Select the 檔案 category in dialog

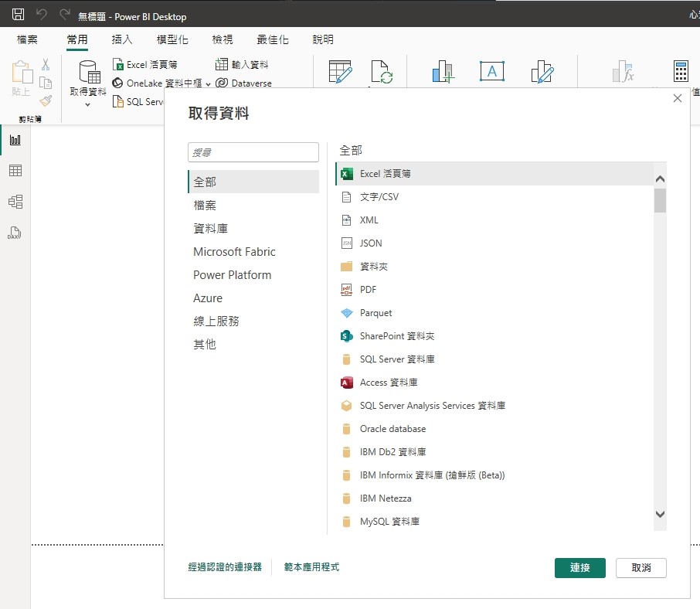pos(253,205)
